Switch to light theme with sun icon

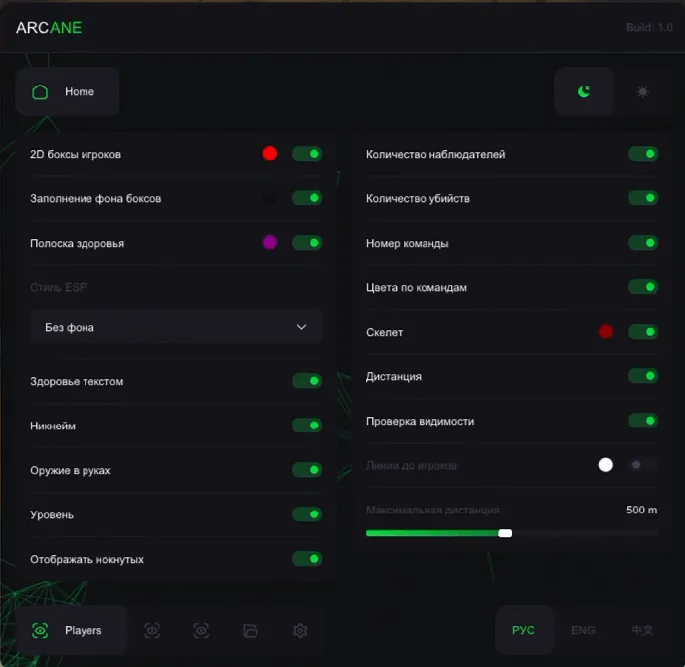point(642,92)
